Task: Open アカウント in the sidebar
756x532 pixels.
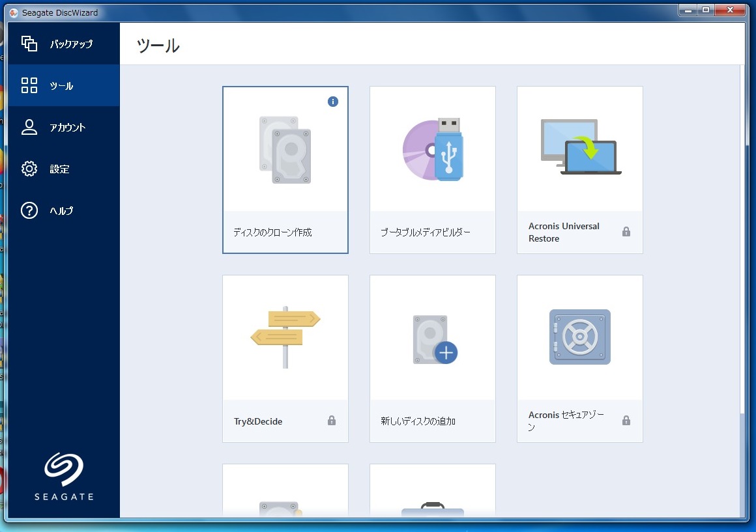Action: click(x=64, y=127)
